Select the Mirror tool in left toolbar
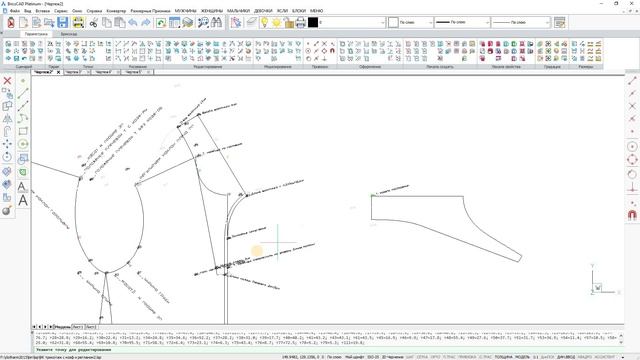The width and height of the screenshot is (640, 360). (7, 119)
